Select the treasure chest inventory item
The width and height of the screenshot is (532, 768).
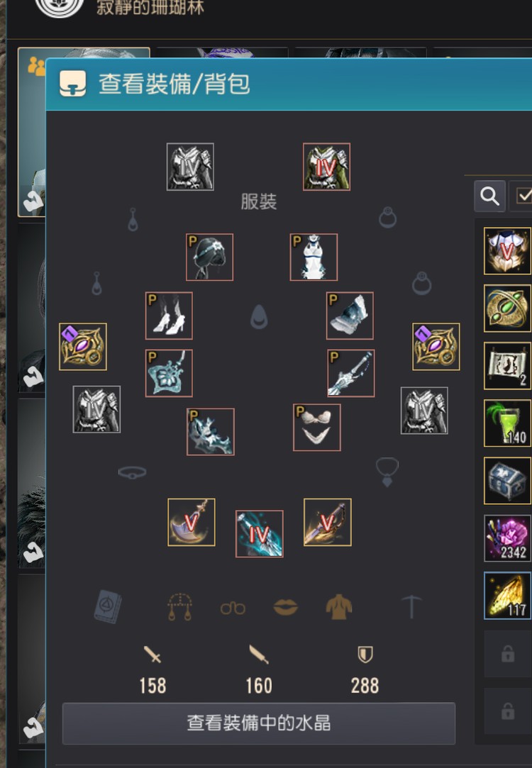(x=507, y=481)
